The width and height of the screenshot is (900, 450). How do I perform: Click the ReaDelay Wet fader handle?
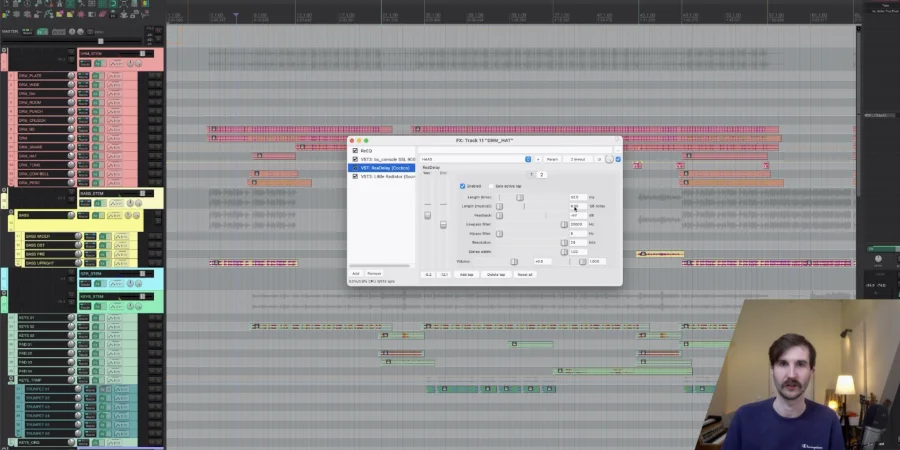pyautogui.click(x=428, y=215)
